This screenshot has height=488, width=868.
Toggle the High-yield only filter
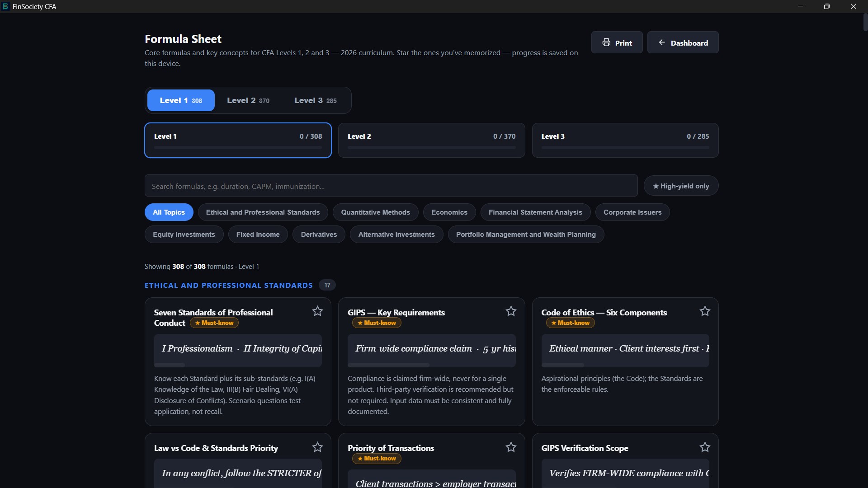point(681,186)
